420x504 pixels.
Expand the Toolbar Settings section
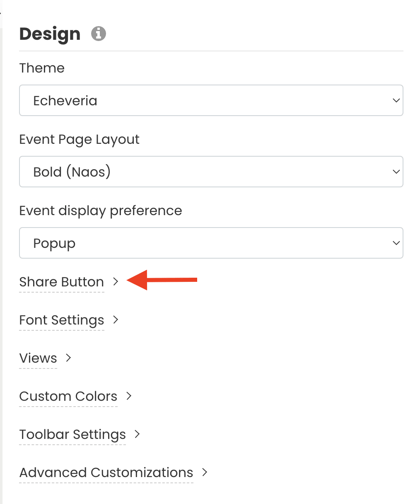(72, 434)
